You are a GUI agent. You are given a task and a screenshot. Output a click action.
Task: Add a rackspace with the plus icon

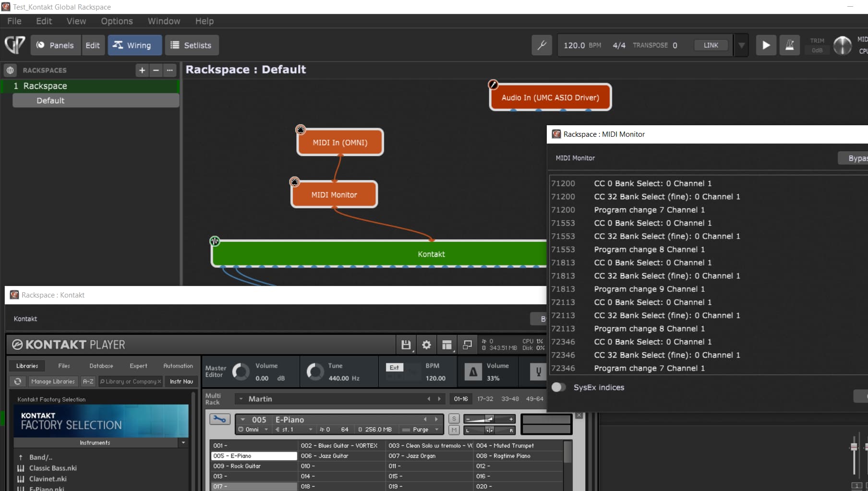(x=142, y=70)
